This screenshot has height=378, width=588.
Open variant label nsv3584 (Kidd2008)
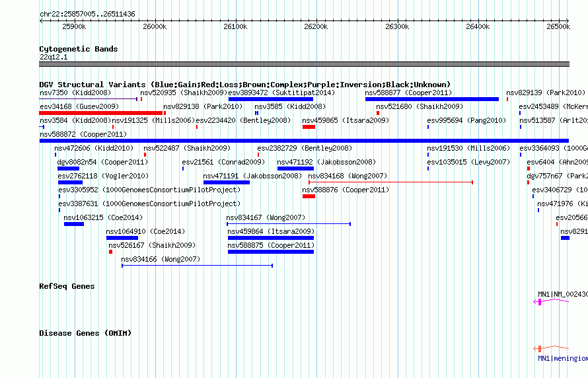75,120
